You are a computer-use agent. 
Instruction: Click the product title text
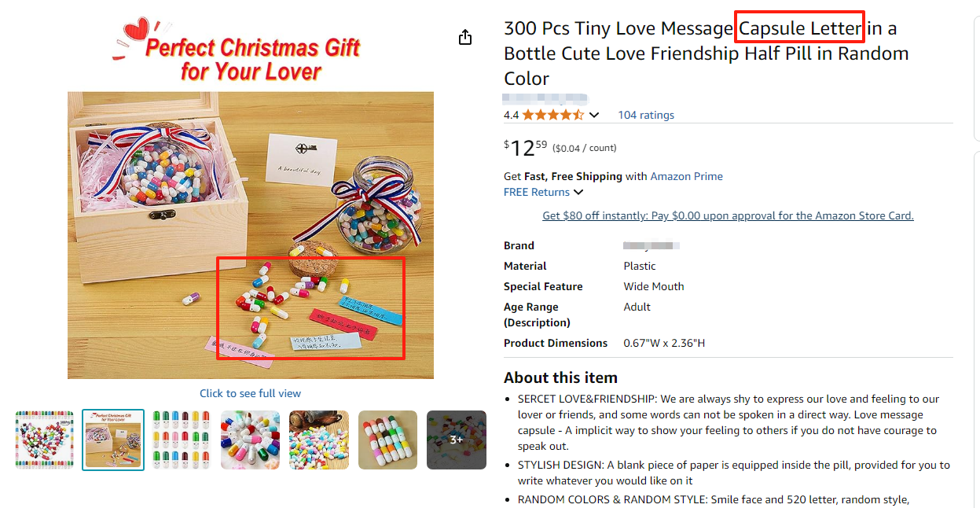tap(706, 53)
